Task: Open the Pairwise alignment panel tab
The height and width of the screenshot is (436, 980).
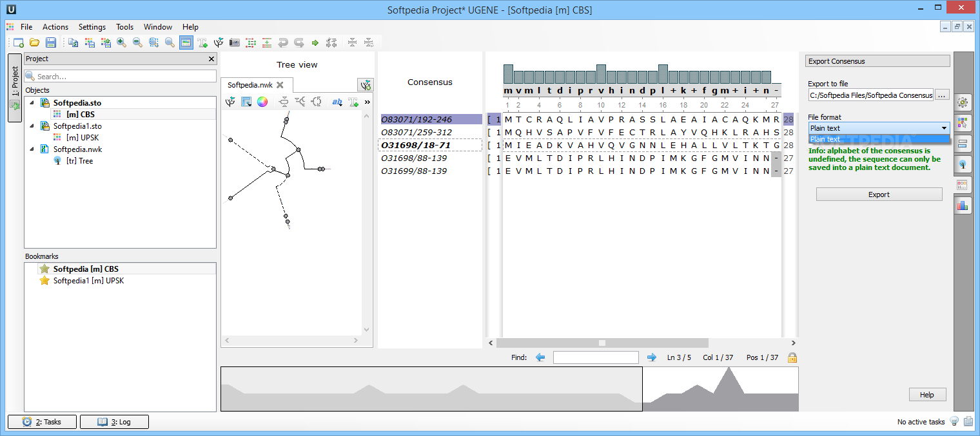Action: click(x=963, y=143)
